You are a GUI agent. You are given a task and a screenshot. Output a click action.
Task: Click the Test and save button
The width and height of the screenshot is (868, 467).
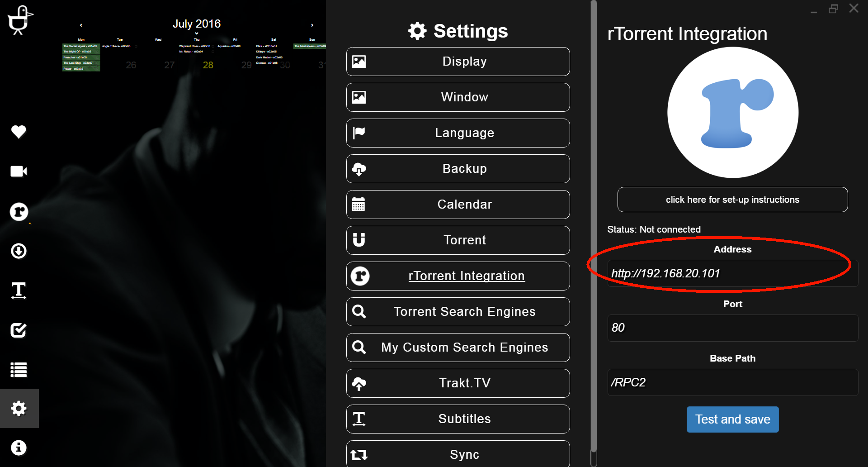pos(732,419)
